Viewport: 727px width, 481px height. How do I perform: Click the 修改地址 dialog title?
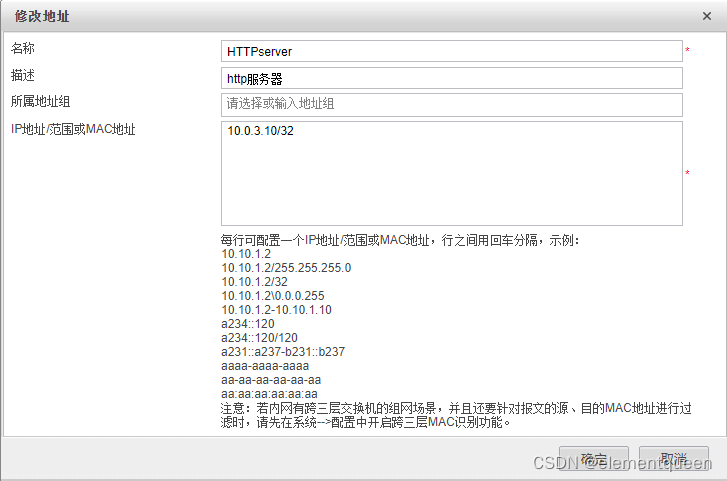[x=42, y=16]
